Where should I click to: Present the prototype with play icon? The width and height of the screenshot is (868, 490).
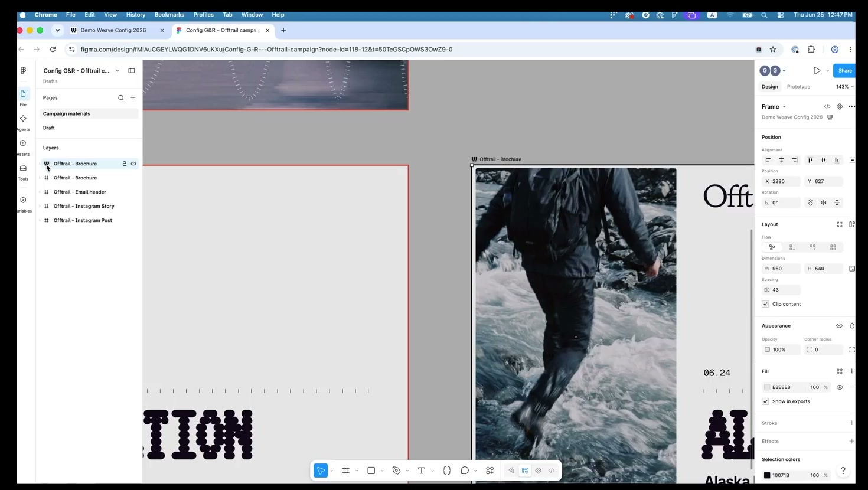tap(817, 71)
